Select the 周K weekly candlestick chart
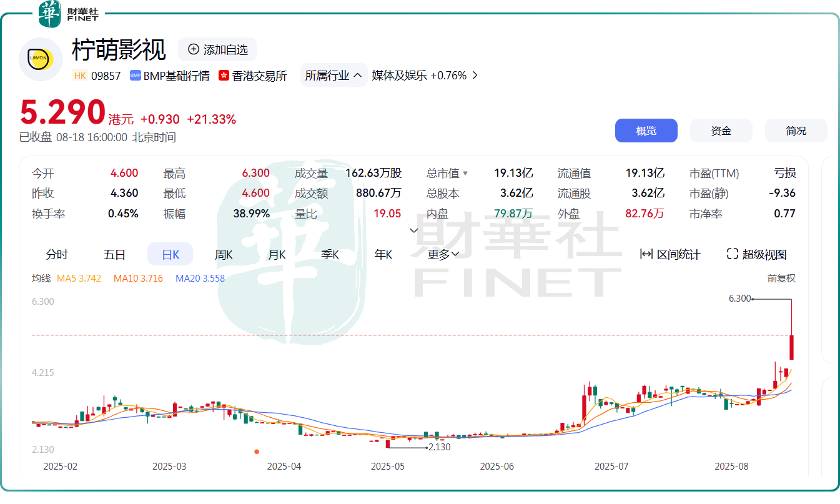Image resolution: width=840 pixels, height=504 pixels. pos(224,254)
